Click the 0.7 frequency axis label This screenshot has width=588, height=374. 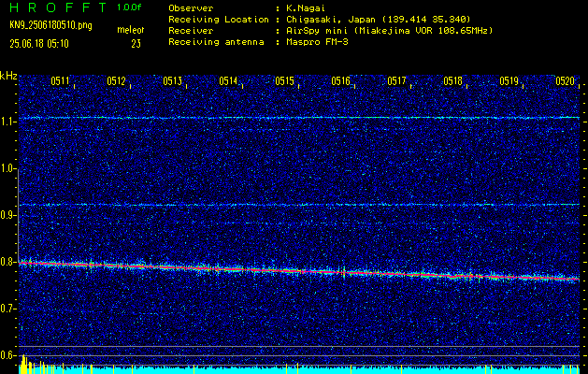click(x=7, y=309)
